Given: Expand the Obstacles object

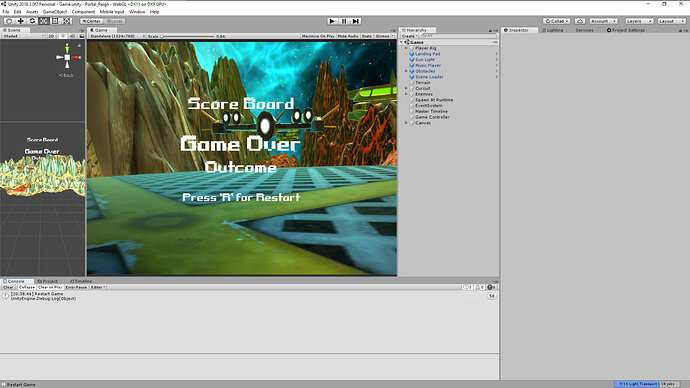Looking at the screenshot, I should [x=406, y=71].
